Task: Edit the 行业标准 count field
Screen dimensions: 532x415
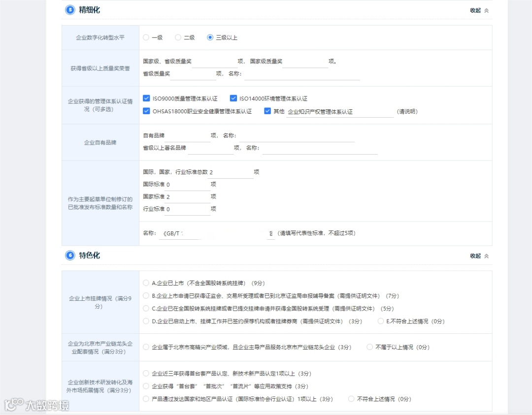Action: pyautogui.click(x=188, y=210)
